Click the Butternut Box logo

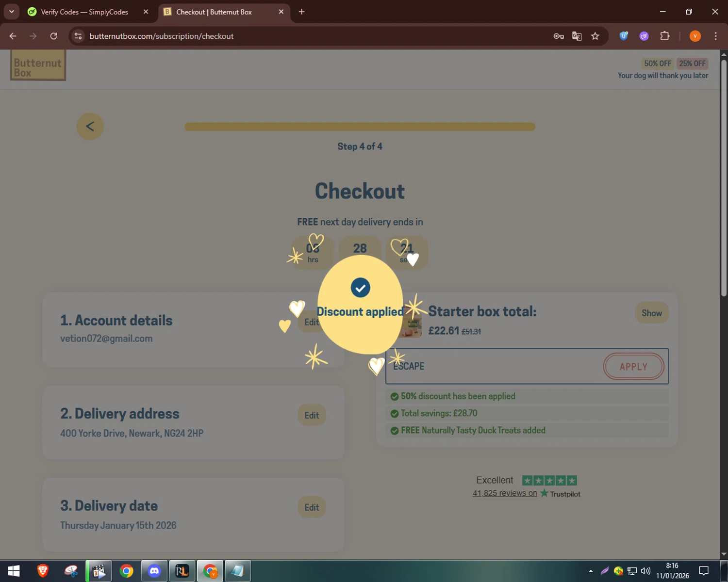(38, 65)
